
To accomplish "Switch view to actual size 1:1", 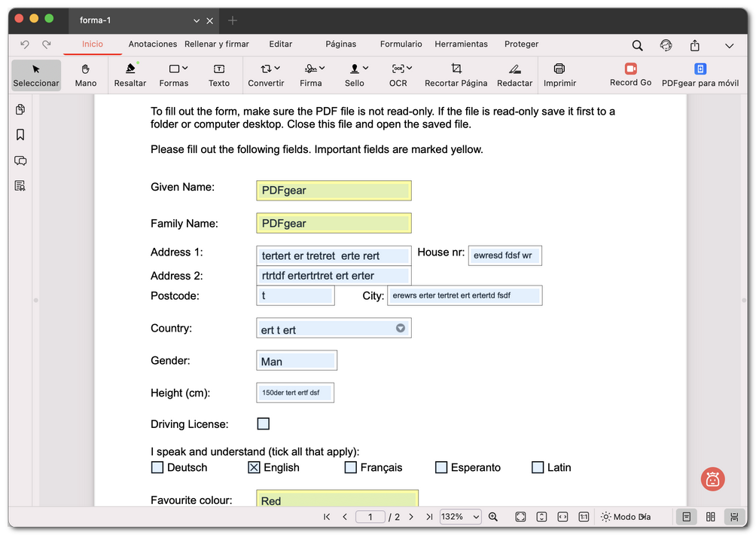I will click(x=584, y=517).
